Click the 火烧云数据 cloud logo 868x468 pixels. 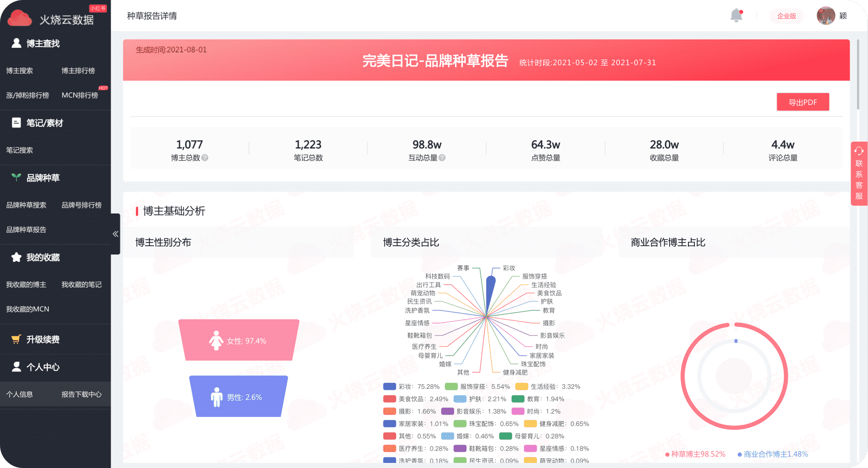point(20,18)
